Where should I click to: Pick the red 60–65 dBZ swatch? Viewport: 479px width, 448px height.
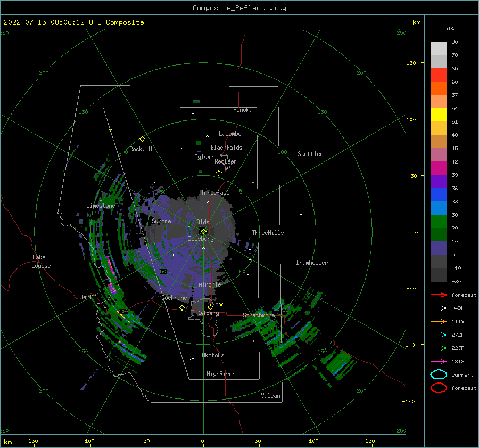pyautogui.click(x=439, y=75)
